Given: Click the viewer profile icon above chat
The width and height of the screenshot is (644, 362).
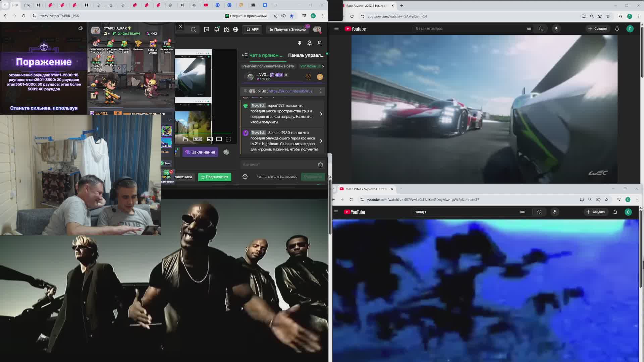Looking at the screenshot, I should click(x=310, y=43).
